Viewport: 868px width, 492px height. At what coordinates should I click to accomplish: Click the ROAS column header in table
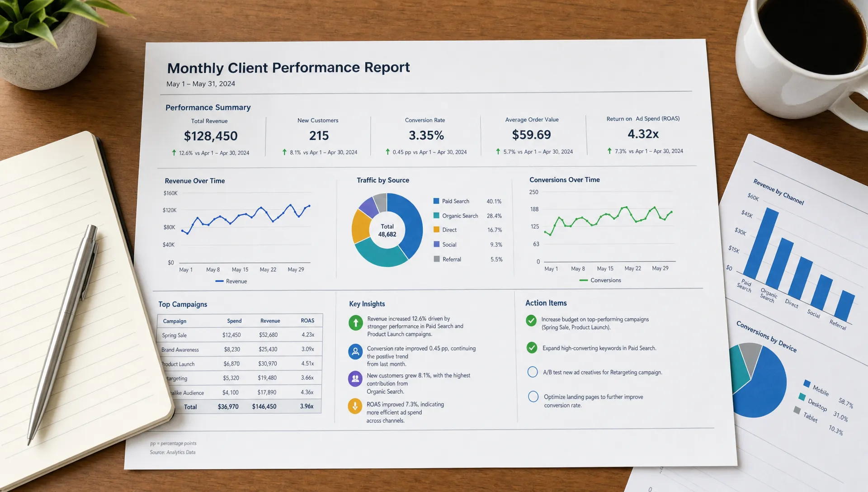coord(307,320)
